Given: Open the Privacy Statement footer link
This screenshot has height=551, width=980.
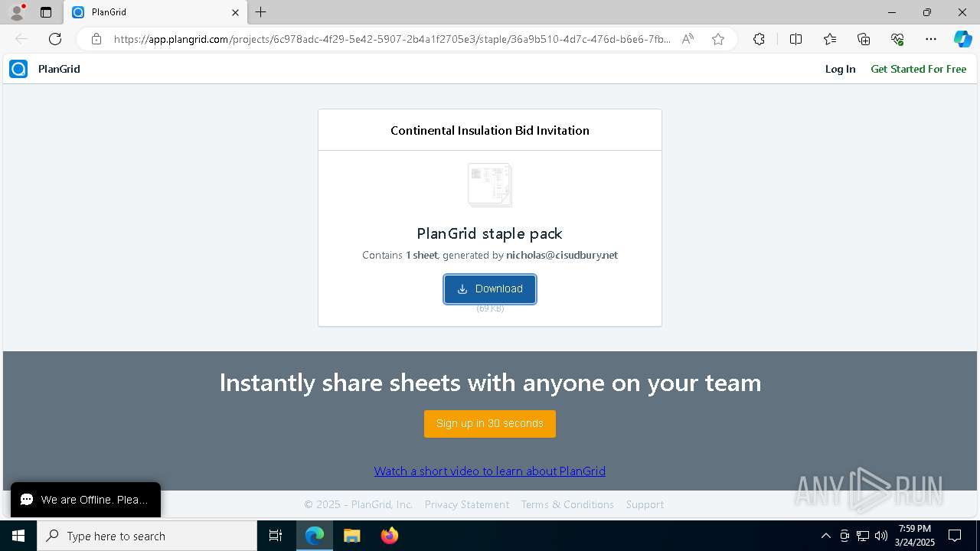Looking at the screenshot, I should coord(467,504).
